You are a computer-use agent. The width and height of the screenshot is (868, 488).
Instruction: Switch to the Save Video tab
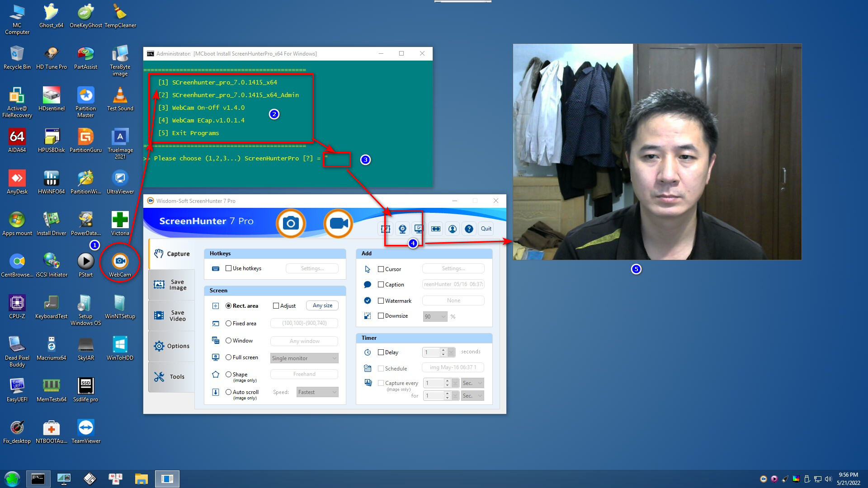tap(172, 315)
